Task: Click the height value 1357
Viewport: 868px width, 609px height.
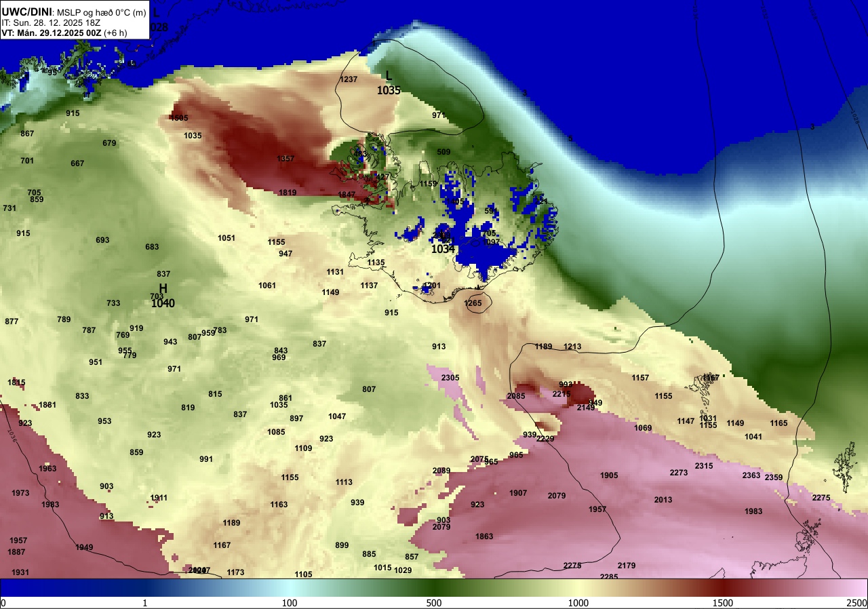Action: click(285, 159)
